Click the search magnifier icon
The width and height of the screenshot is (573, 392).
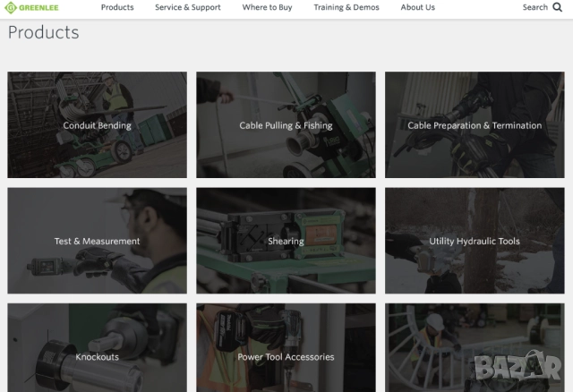pos(557,7)
